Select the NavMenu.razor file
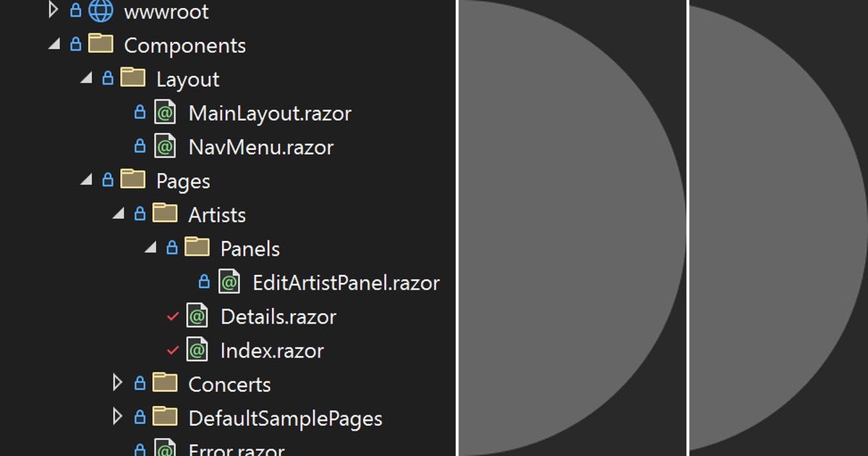Screen dimensions: 868x456 click(x=260, y=146)
